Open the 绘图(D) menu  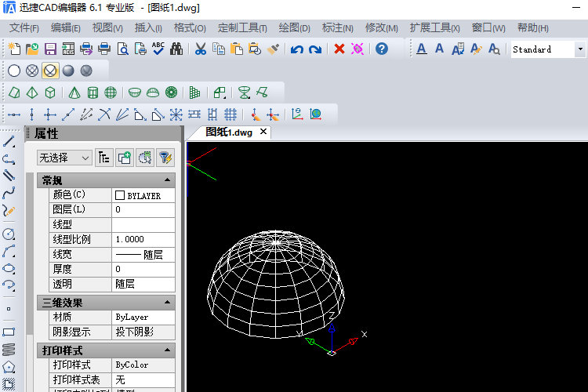[x=294, y=28]
